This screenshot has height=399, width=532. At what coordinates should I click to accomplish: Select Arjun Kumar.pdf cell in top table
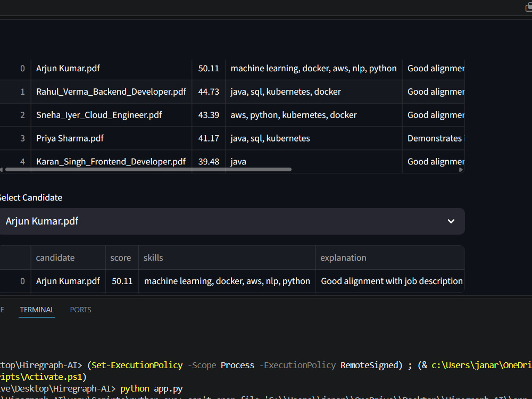point(111,69)
